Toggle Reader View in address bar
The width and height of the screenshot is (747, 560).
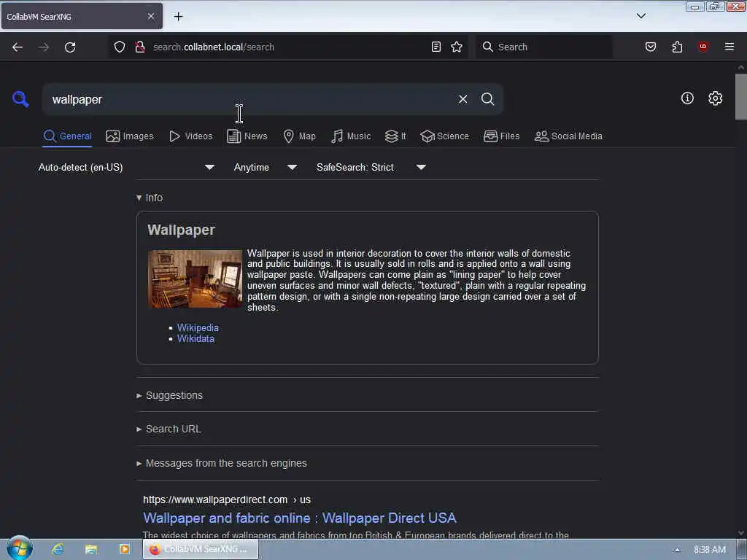(436, 47)
